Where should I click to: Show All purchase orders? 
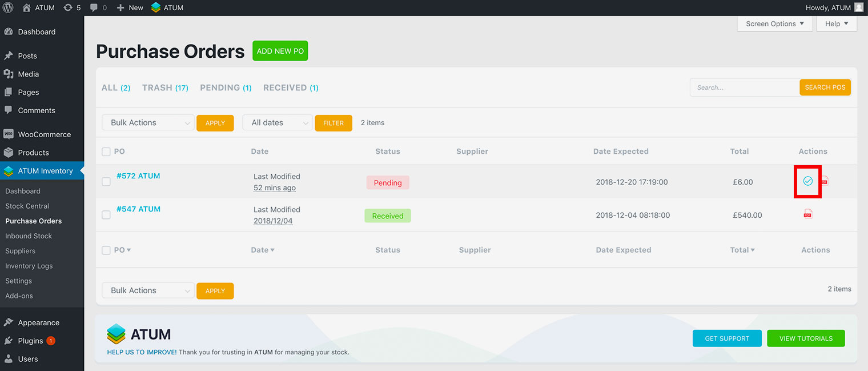point(116,88)
